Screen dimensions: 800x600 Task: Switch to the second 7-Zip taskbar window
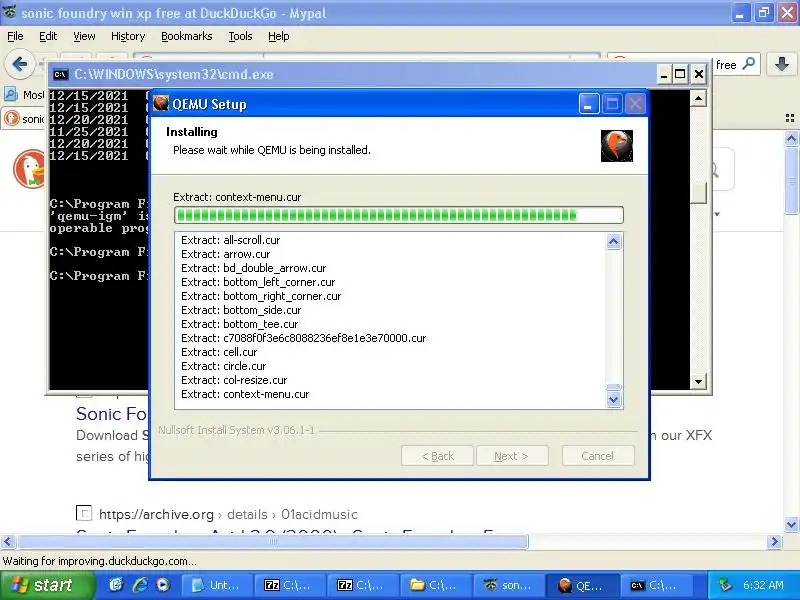click(363, 585)
